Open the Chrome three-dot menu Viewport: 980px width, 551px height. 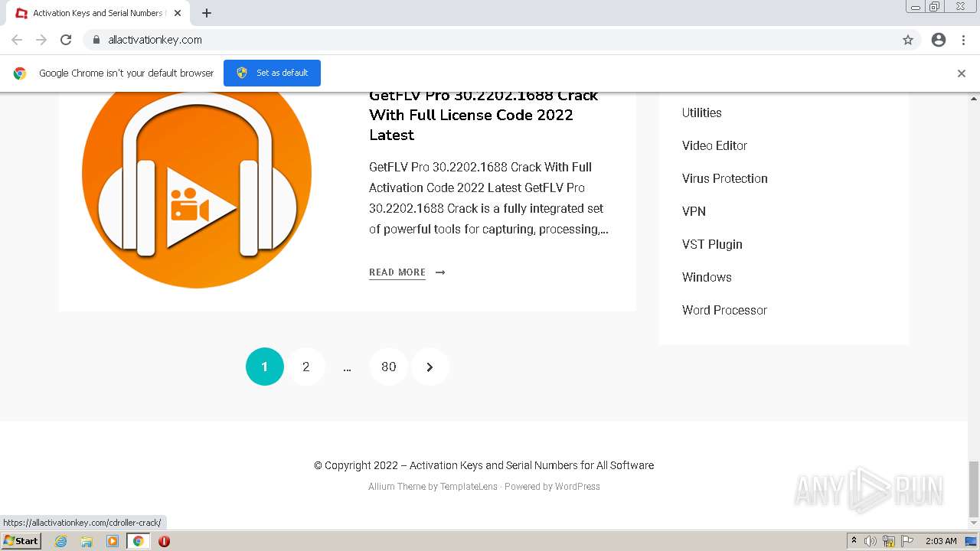point(963,40)
